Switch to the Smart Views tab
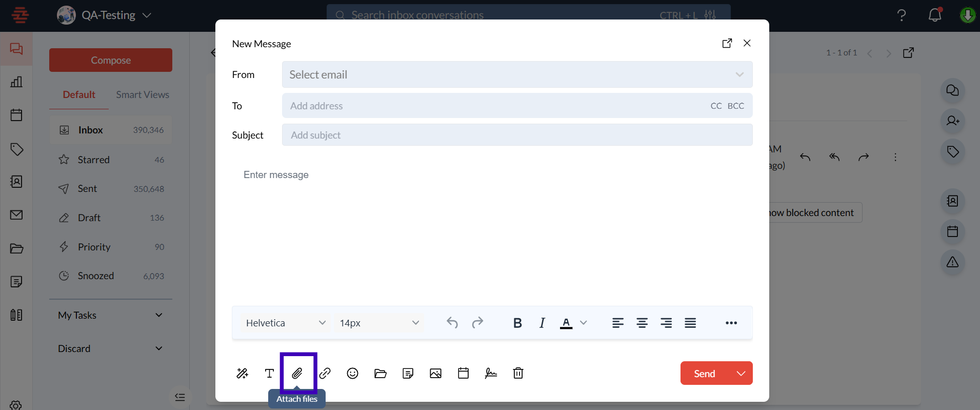This screenshot has height=410, width=980. tap(143, 94)
